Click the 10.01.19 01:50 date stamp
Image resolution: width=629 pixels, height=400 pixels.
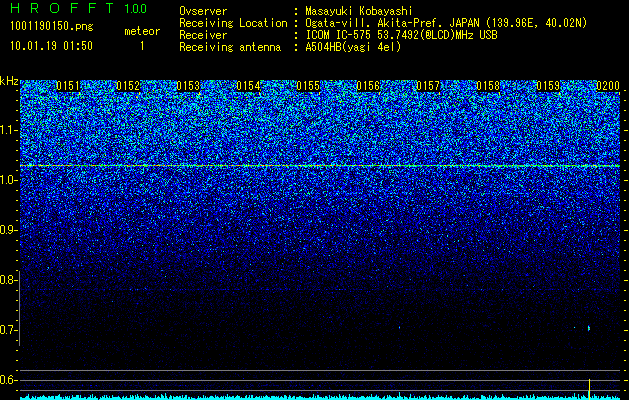tap(51, 46)
